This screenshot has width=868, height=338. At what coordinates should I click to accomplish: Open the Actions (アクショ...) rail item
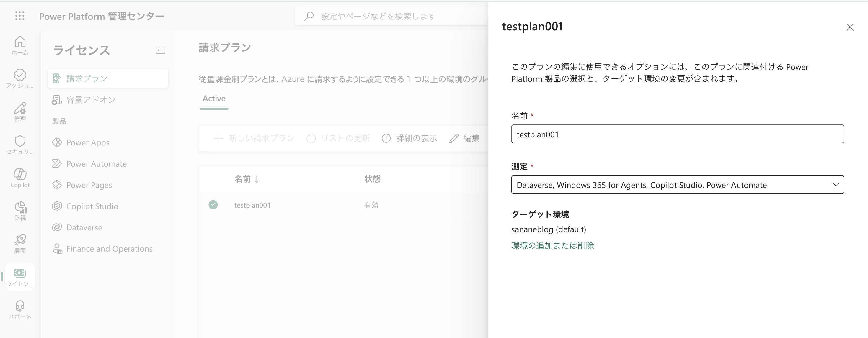click(20, 78)
